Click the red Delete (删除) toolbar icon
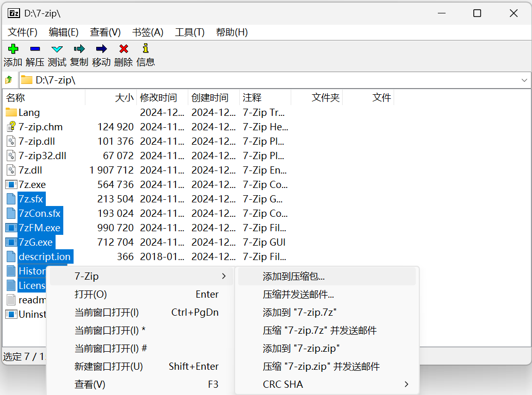Screen dimensions: 532x395 pos(123,49)
